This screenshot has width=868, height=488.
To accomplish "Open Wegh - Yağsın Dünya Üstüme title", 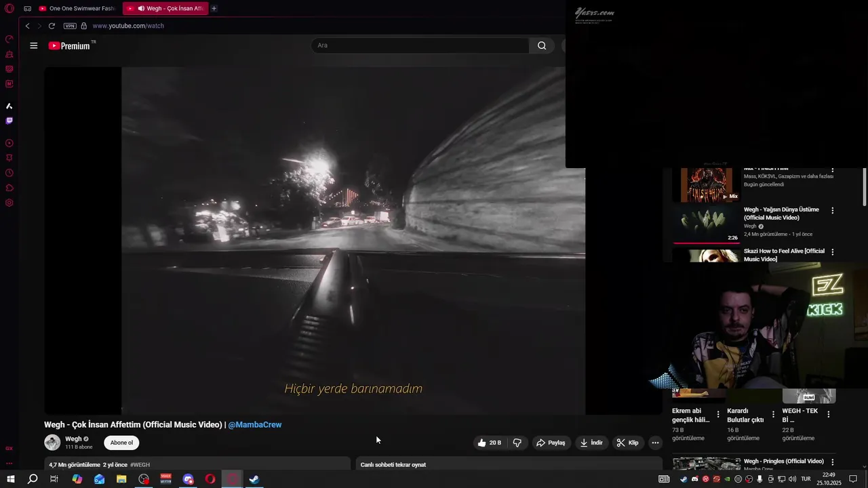I will pyautogui.click(x=781, y=213).
